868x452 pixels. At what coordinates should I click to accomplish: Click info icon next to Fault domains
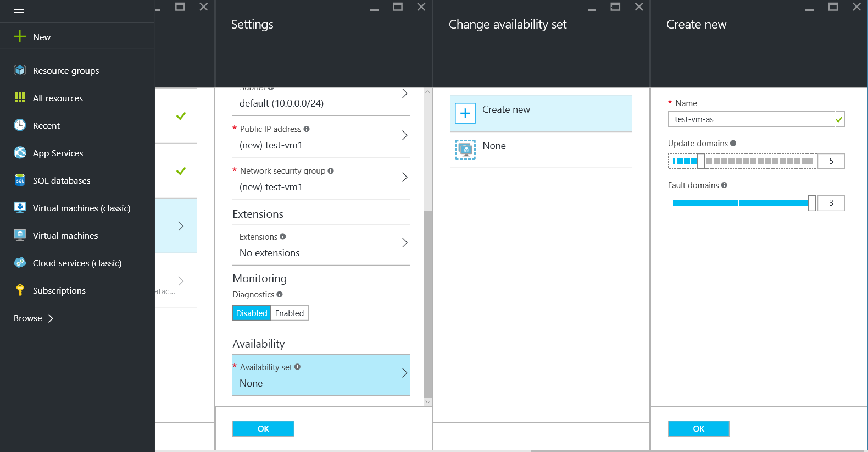tap(724, 185)
